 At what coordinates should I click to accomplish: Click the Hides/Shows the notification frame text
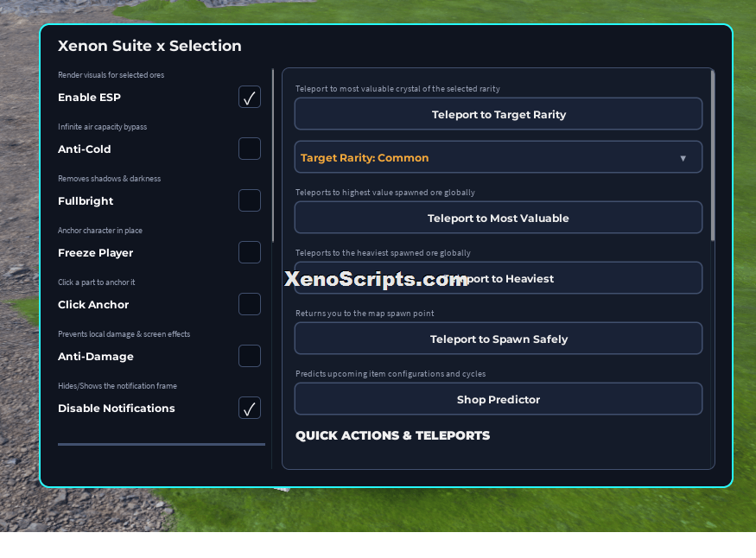[118, 386]
